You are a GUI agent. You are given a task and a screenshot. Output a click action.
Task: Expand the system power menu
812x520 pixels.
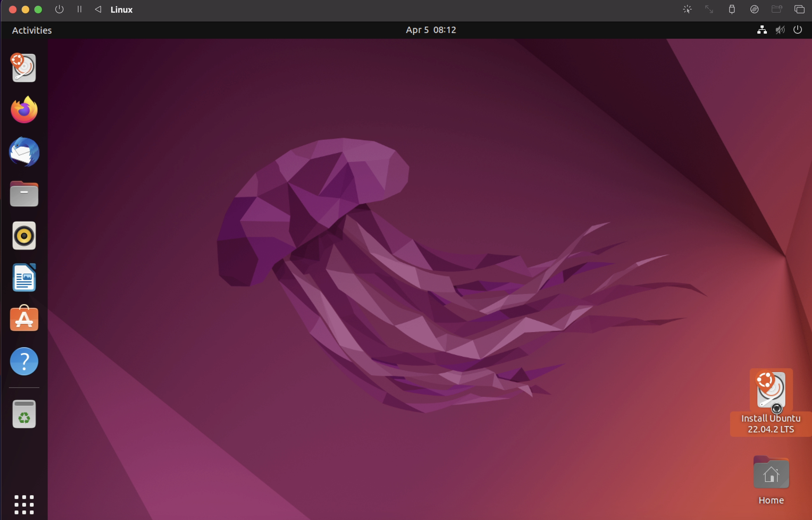tap(797, 30)
